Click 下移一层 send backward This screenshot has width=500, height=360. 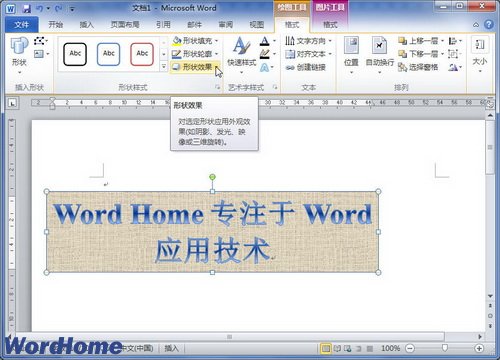[x=418, y=54]
